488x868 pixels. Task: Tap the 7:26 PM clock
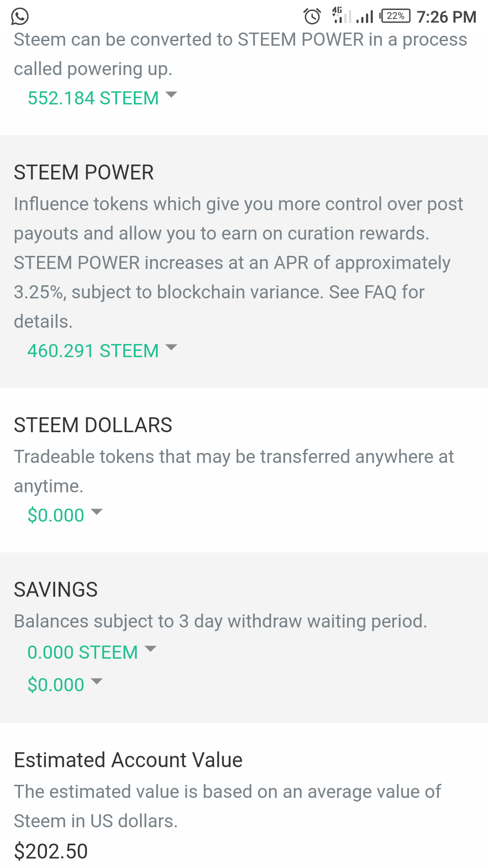pos(446,17)
